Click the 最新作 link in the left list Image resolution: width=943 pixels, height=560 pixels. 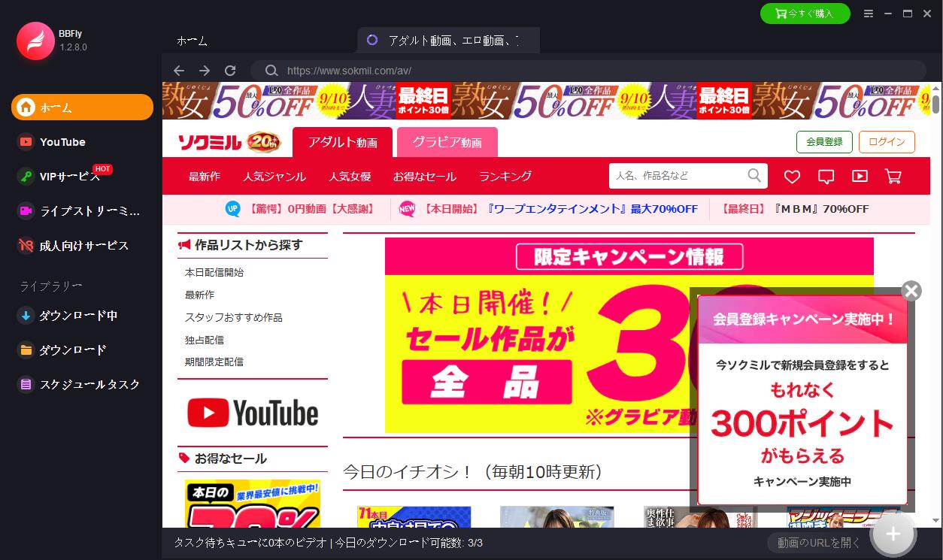click(x=199, y=295)
